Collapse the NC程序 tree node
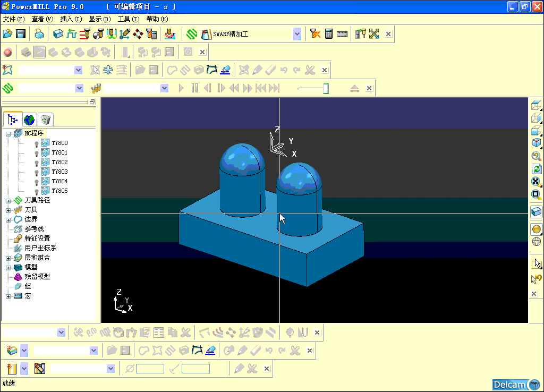The width and height of the screenshot is (544, 392). (x=8, y=134)
